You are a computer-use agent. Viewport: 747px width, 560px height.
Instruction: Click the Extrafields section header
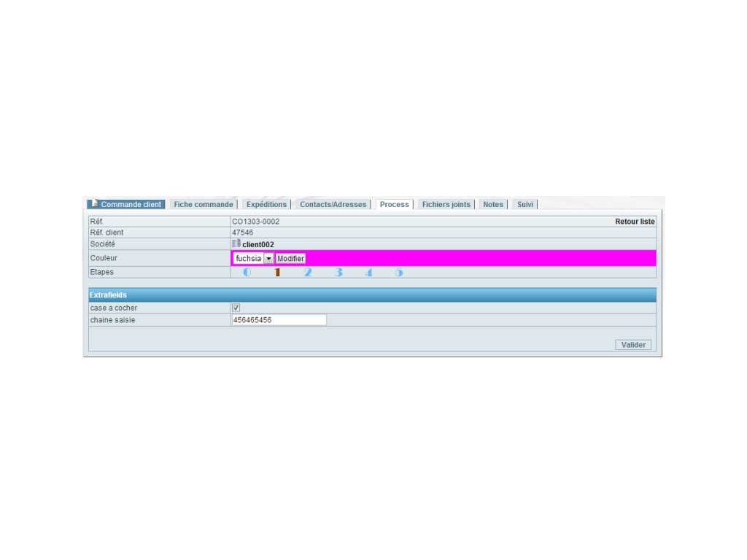(372, 295)
